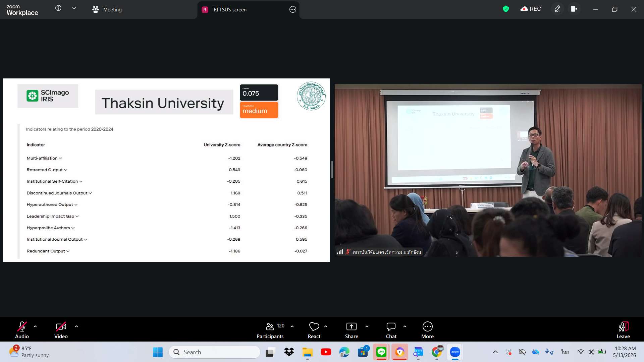Image resolution: width=644 pixels, height=362 pixels.
Task: Open the meeting info icon
Action: 58,8
